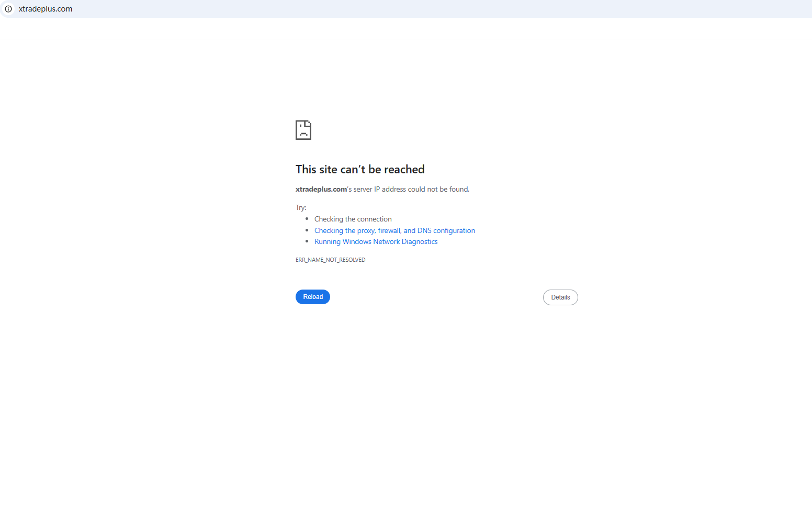Launch Running Windows Network Diagnostics link

(x=376, y=241)
